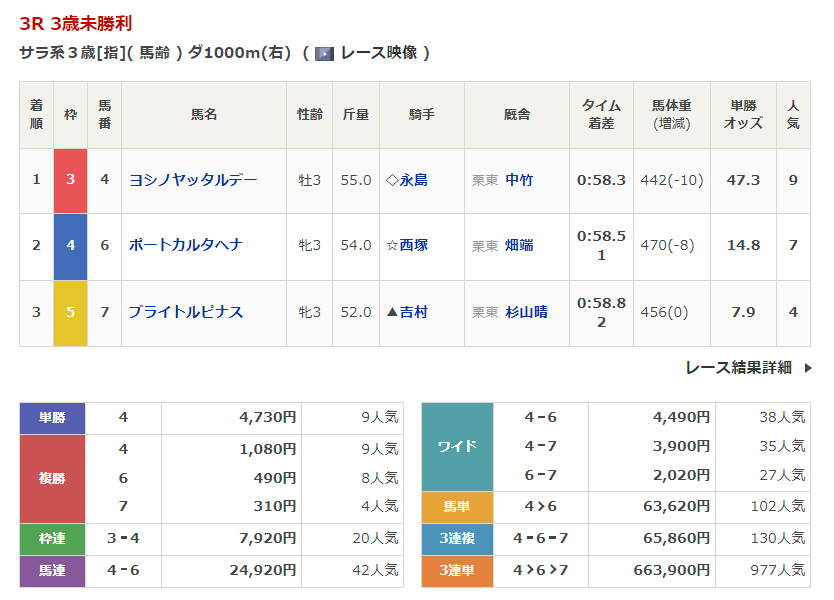
Task: Open horse ブライトルピナス's page
Action: tap(186, 312)
